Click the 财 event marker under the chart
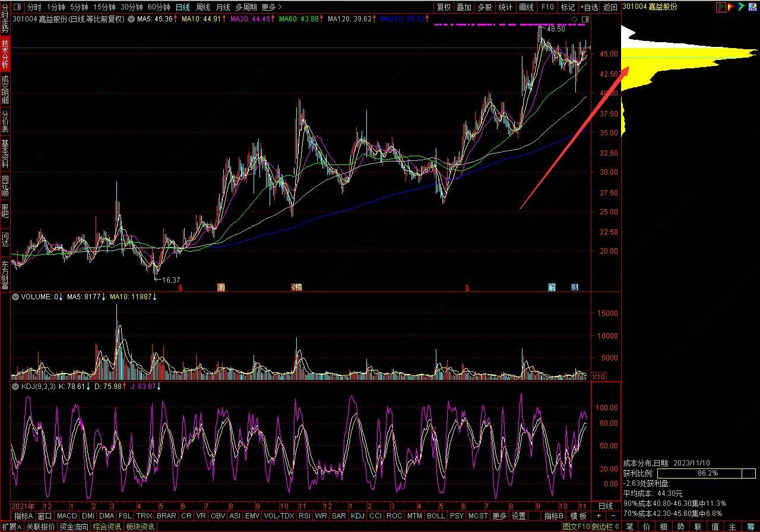 click(x=575, y=287)
